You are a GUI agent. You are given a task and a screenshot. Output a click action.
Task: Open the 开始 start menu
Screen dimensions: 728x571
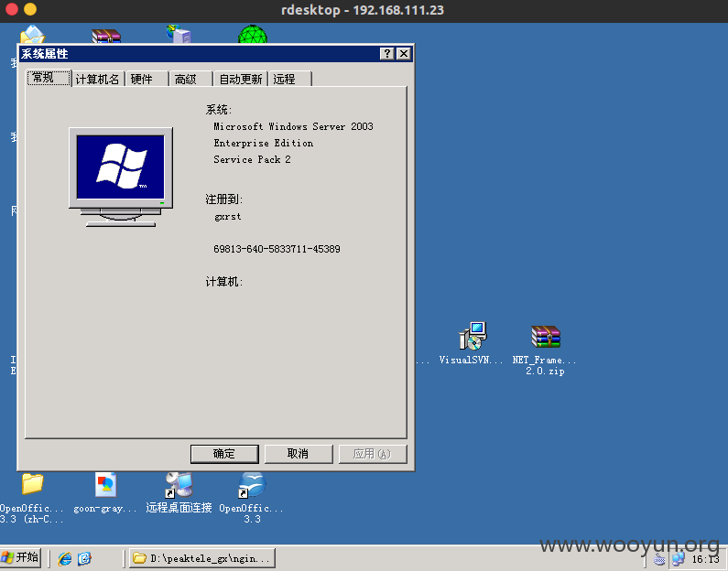(x=21, y=557)
